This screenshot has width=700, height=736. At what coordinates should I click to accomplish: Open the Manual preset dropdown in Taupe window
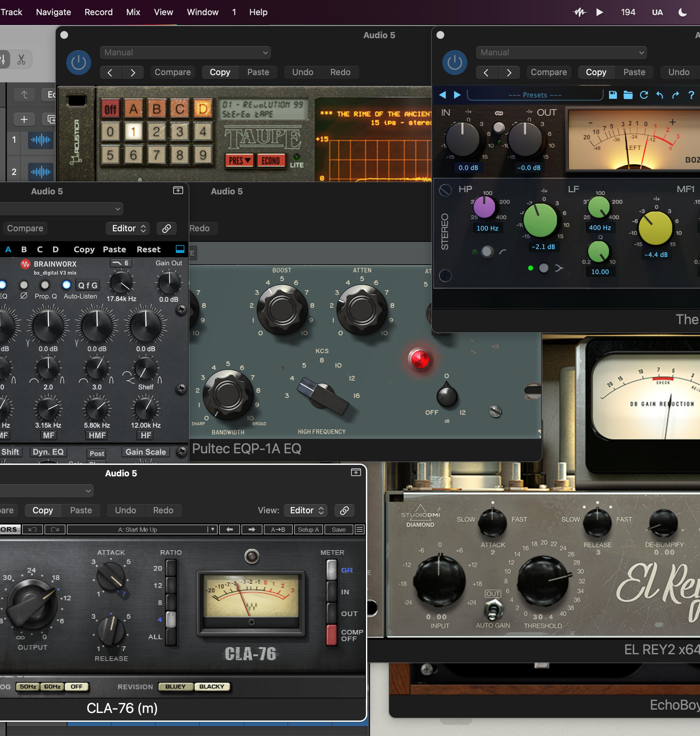point(185,53)
